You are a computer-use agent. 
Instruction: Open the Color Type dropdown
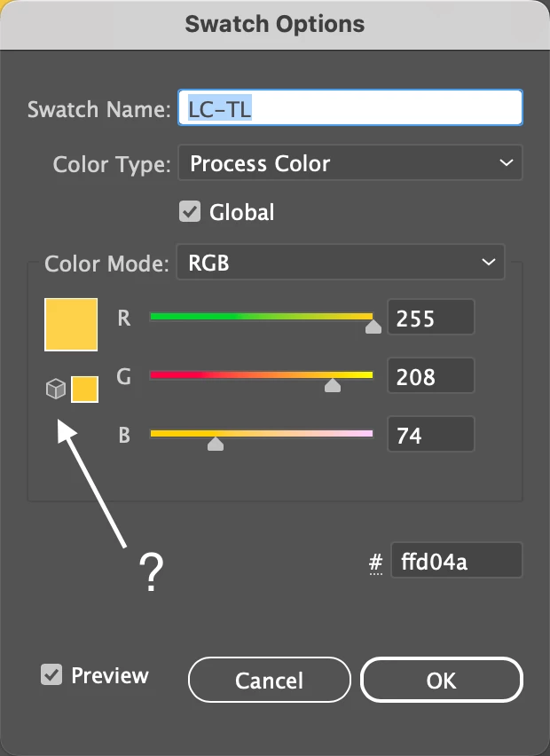click(350, 163)
